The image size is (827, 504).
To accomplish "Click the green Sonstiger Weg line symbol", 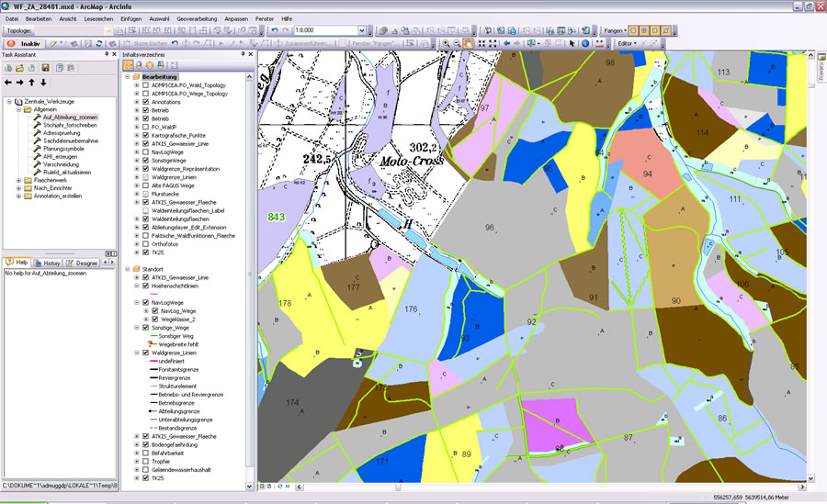I will coord(154,336).
